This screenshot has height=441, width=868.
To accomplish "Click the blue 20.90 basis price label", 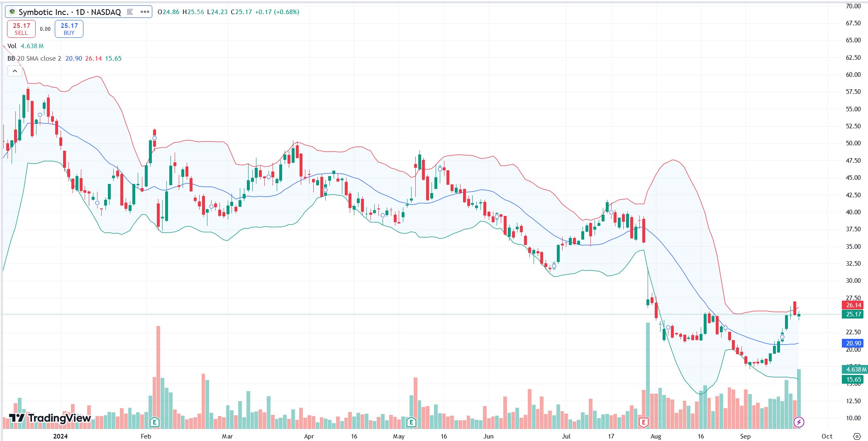I will coord(853,343).
